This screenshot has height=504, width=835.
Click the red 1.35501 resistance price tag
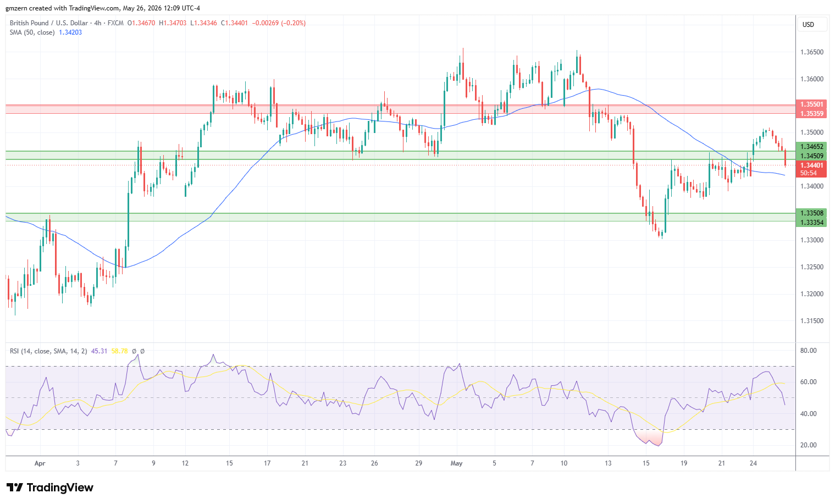811,104
